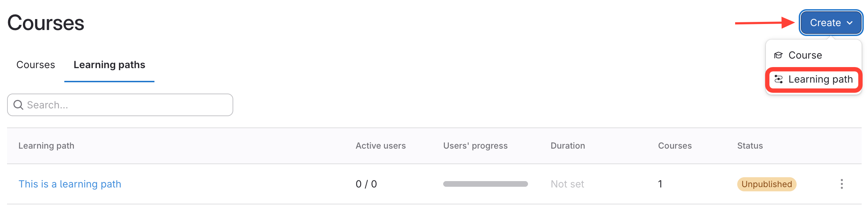The image size is (868, 221).
Task: Choose Course from the Create menu
Action: pos(805,55)
